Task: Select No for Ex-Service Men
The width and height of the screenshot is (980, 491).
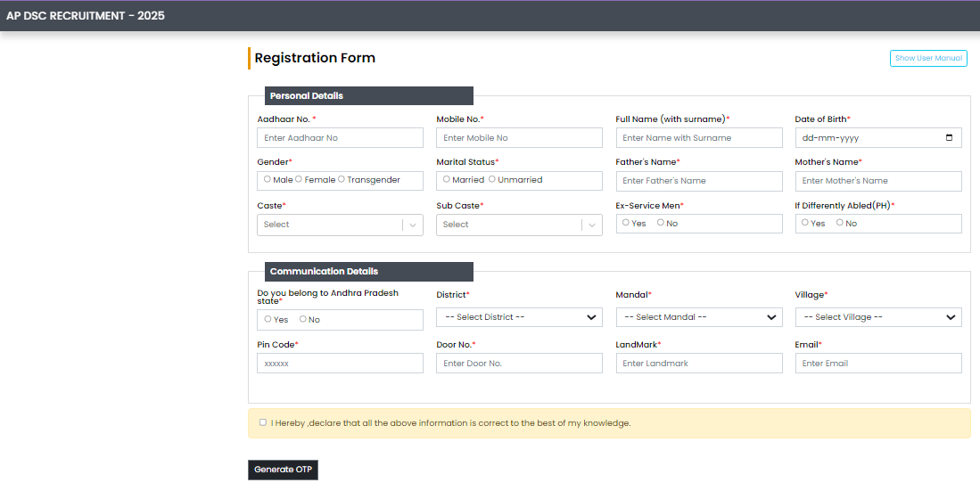Action: pos(660,223)
